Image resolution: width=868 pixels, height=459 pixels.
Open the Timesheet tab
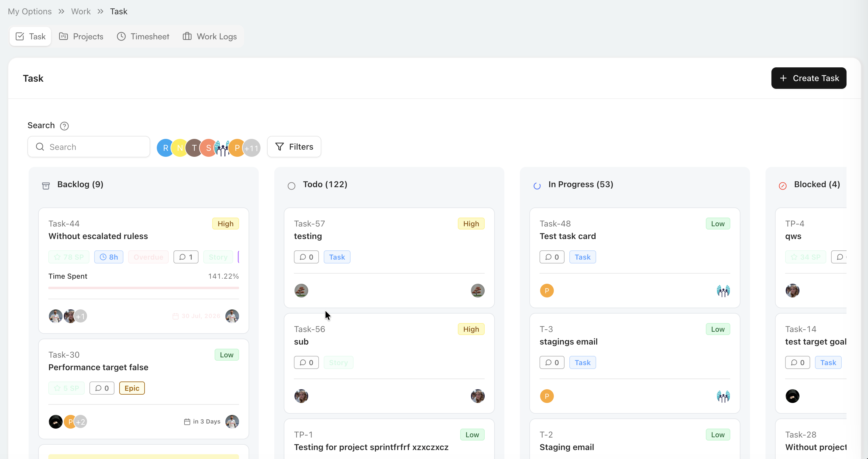[x=143, y=36]
